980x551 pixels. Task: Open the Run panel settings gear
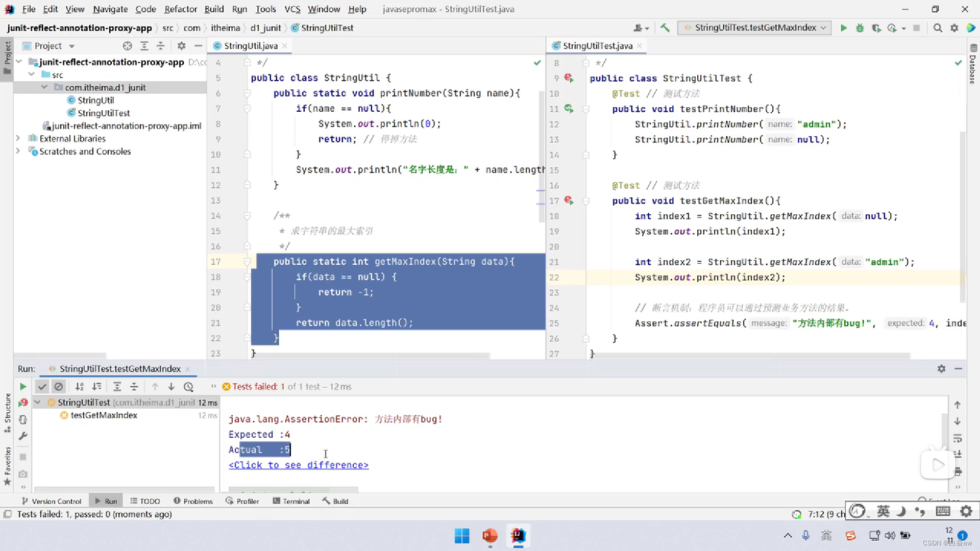[941, 368]
